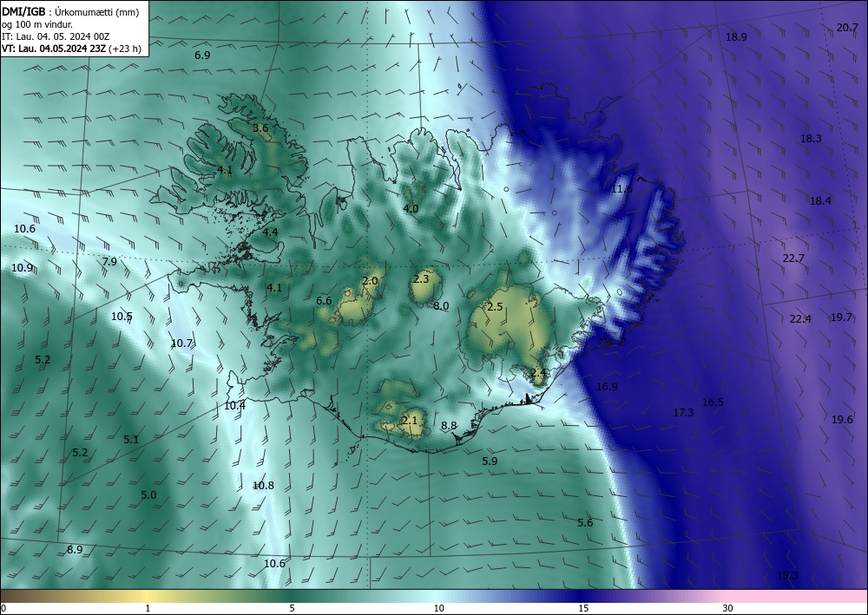Click the 18.9 value on the map
Image resolution: width=868 pixels, height=615 pixels.
(736, 37)
